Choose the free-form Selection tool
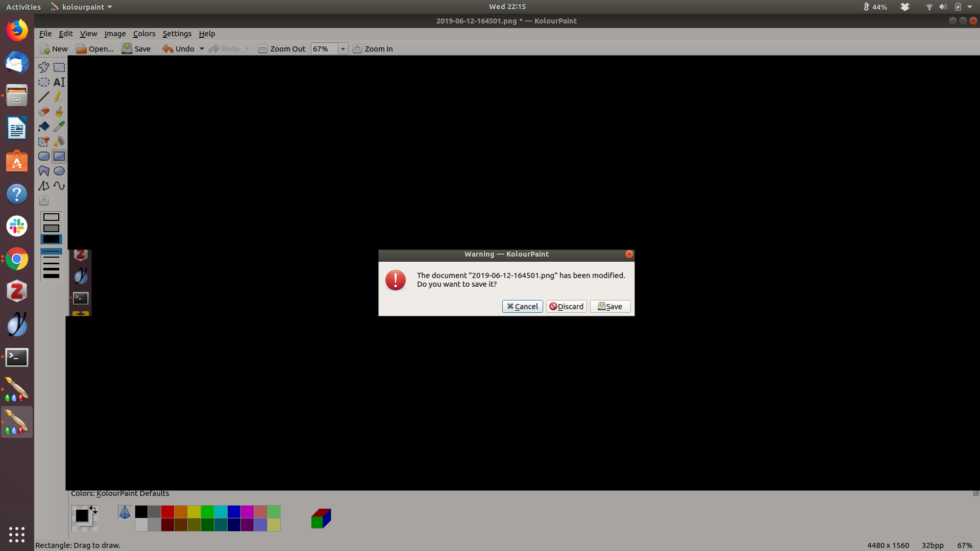The height and width of the screenshot is (551, 980). (44, 67)
